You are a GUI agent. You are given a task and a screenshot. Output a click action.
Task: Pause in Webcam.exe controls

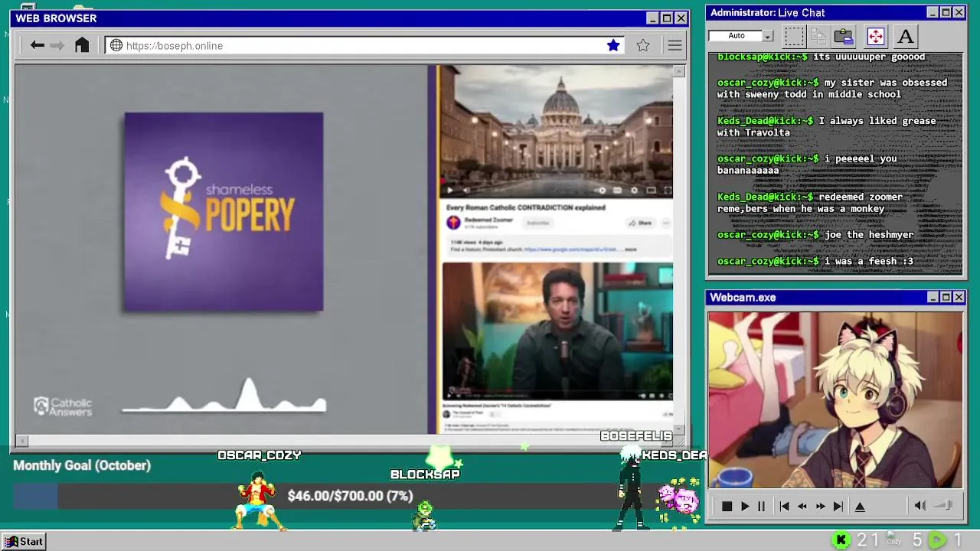click(x=761, y=506)
